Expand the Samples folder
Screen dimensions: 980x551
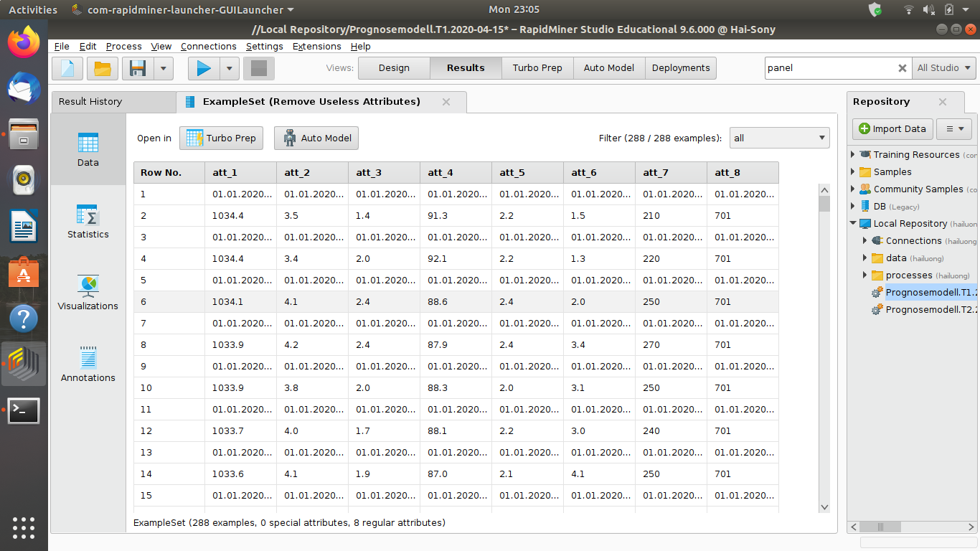click(853, 171)
